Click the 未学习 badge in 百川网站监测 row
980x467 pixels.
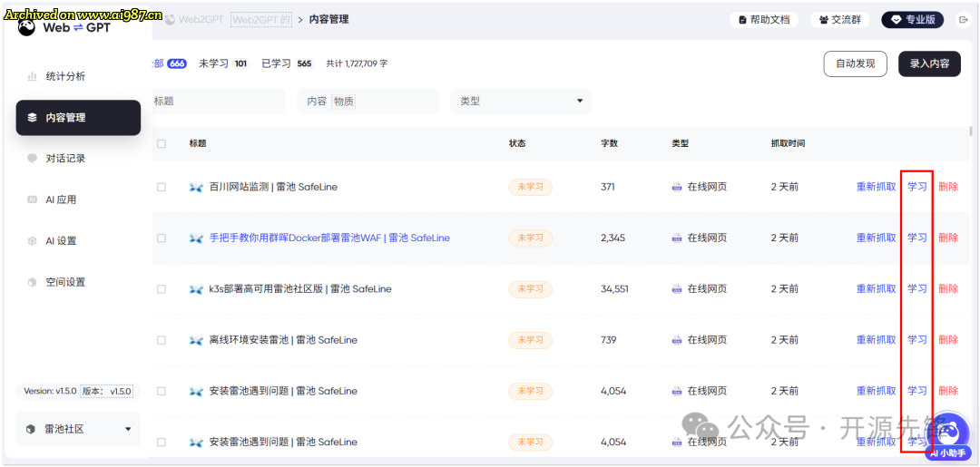[x=530, y=187]
